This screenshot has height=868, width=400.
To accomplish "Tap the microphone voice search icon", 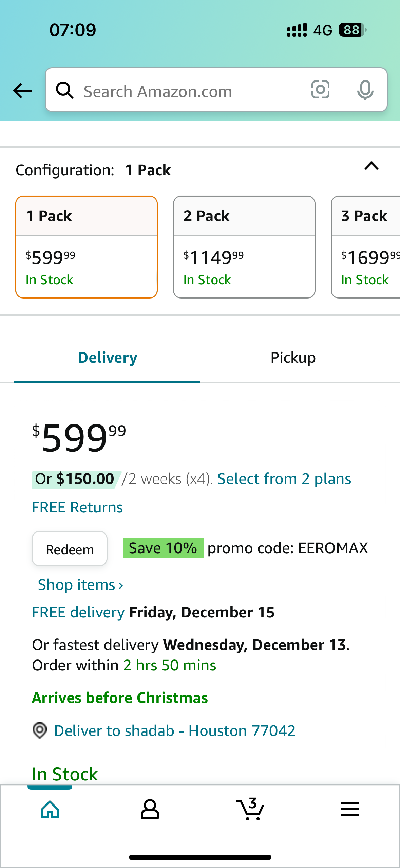I will point(365,90).
